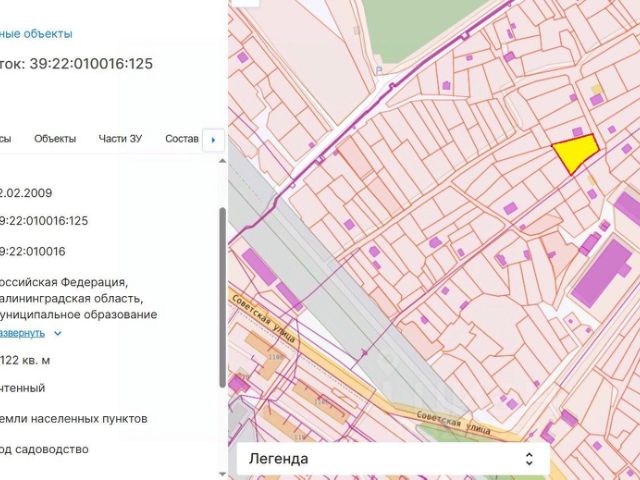Toggle the Легенда up-down arrows
This screenshot has width=640, height=480.
[x=529, y=459]
